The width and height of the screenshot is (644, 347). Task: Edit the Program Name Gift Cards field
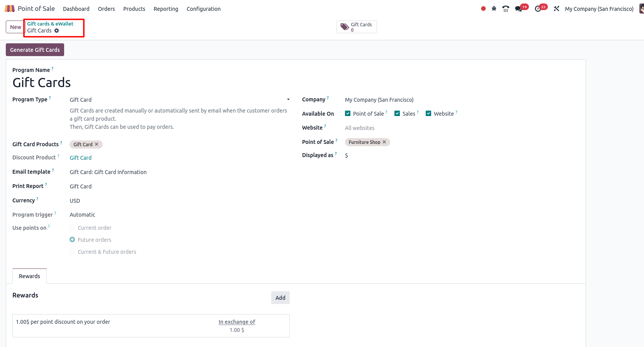click(x=151, y=82)
